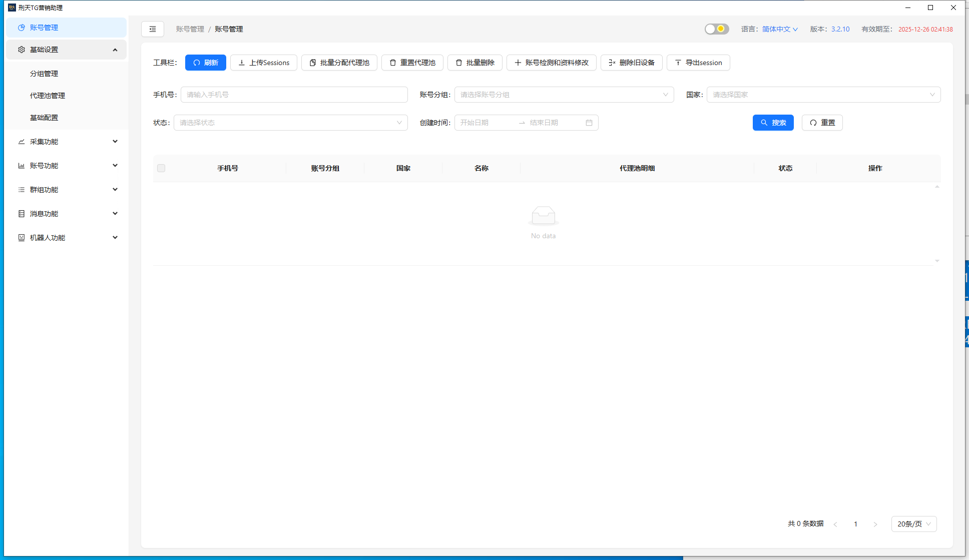Click 账号管理 in the breadcrumb

click(x=190, y=29)
